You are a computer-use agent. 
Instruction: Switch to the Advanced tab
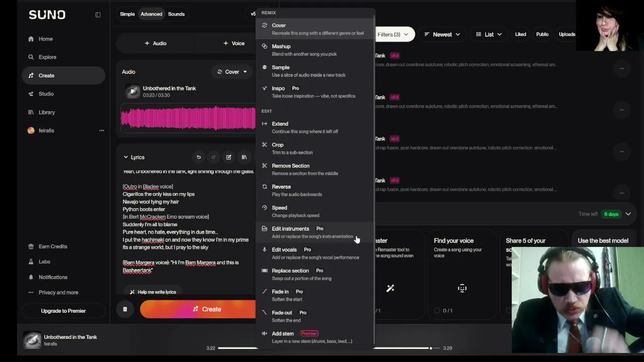tap(151, 14)
